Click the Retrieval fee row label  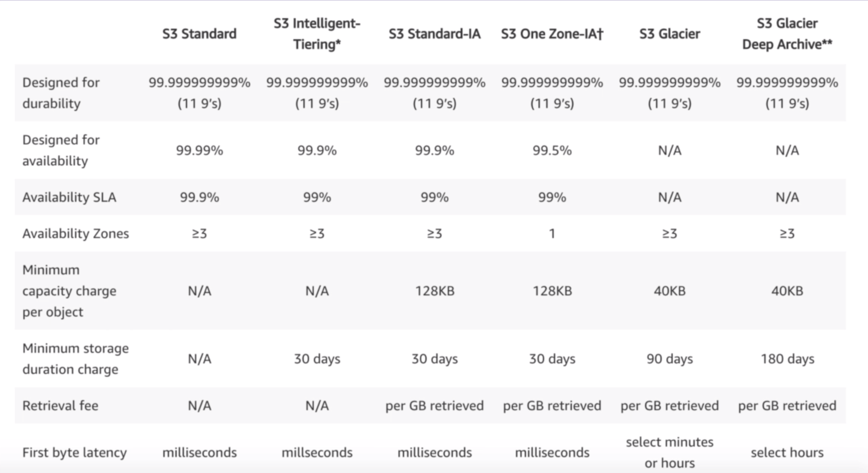pos(60,405)
